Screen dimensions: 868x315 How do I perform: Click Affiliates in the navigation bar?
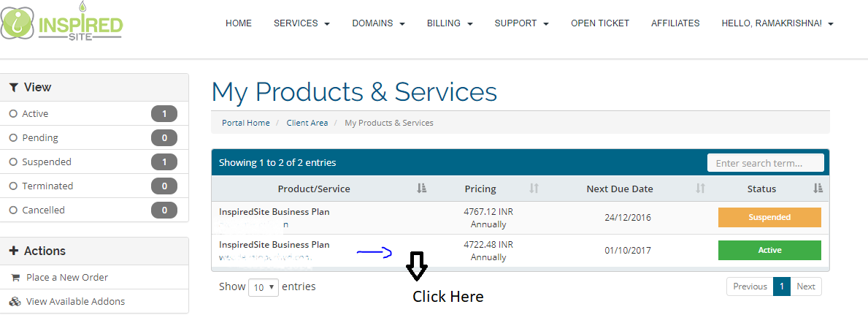click(675, 23)
